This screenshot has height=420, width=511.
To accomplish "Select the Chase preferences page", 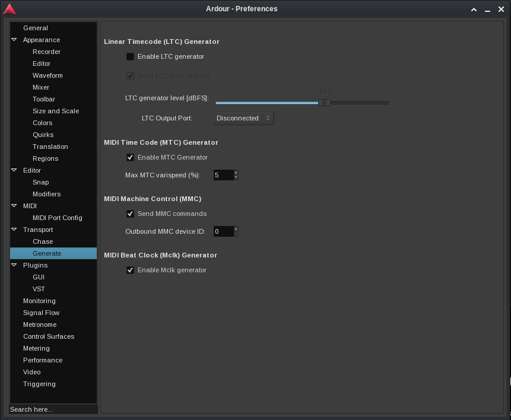I will [43, 241].
